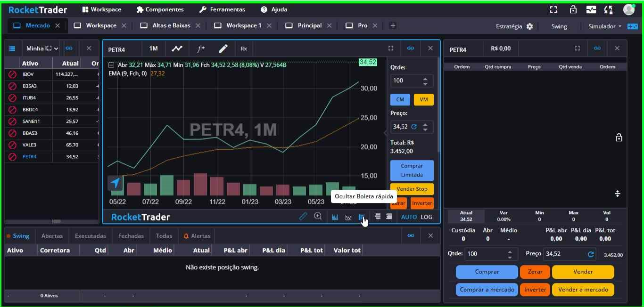Open the user profile avatar
The image size is (644, 307).
[629, 9]
